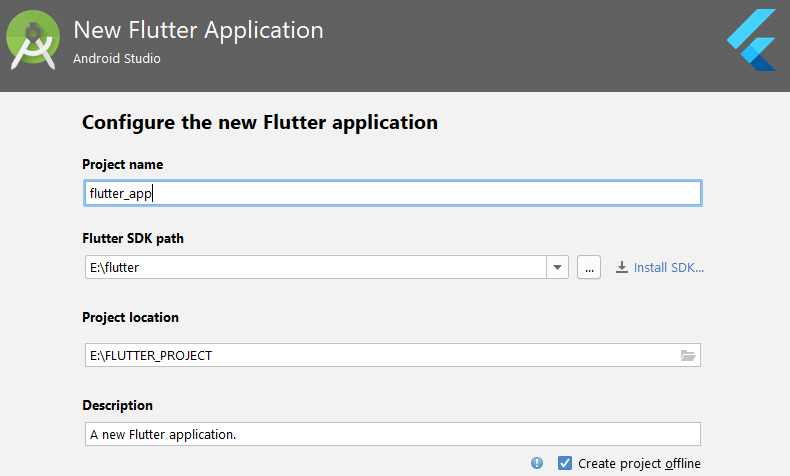Click the 'New Flutter Application' title text
790x476 pixels.
(199, 30)
